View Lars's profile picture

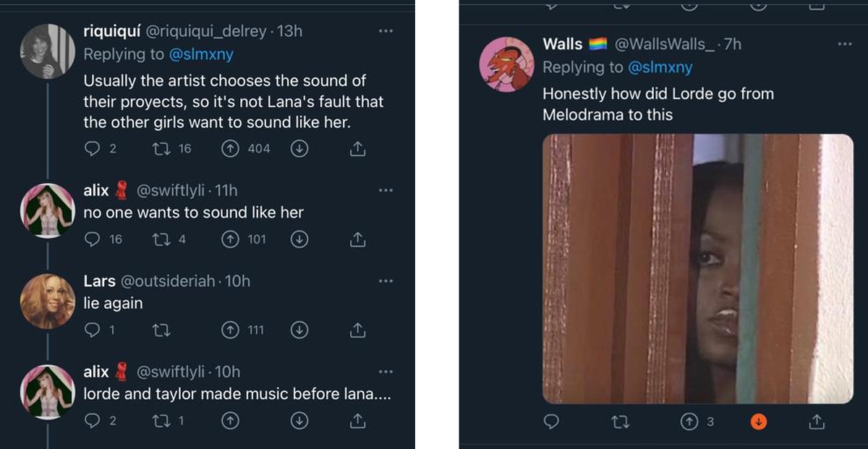pos(48,302)
